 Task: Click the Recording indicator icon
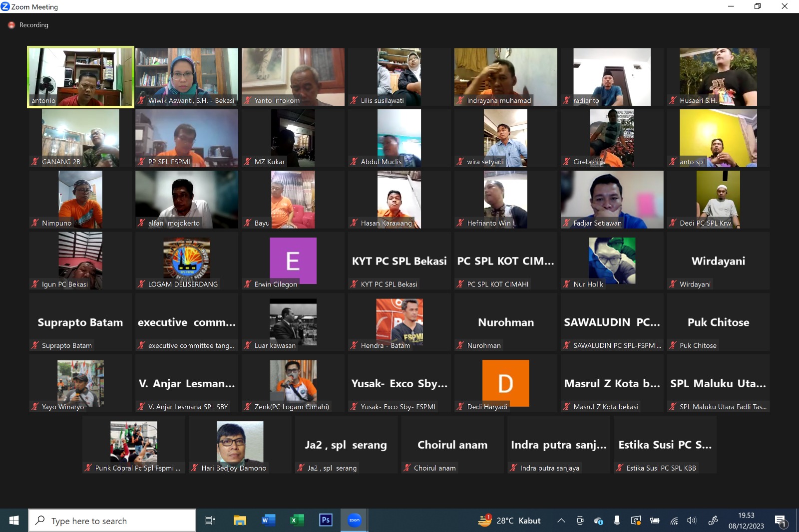[11, 25]
